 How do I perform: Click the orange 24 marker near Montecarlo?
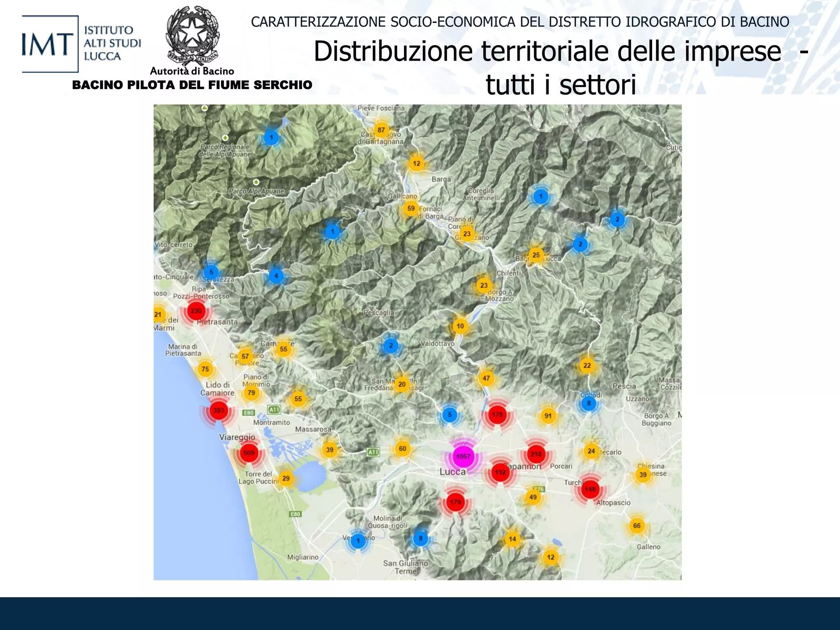591,451
